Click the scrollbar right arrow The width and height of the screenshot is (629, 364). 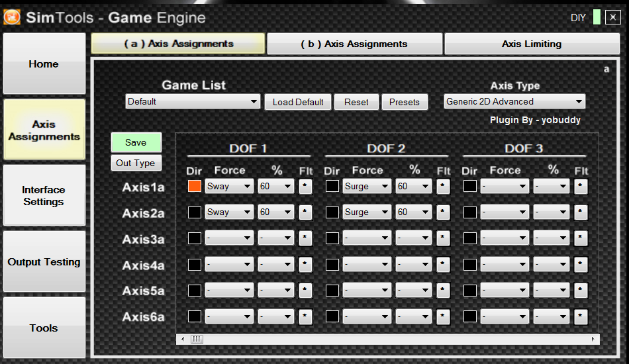tap(593, 339)
